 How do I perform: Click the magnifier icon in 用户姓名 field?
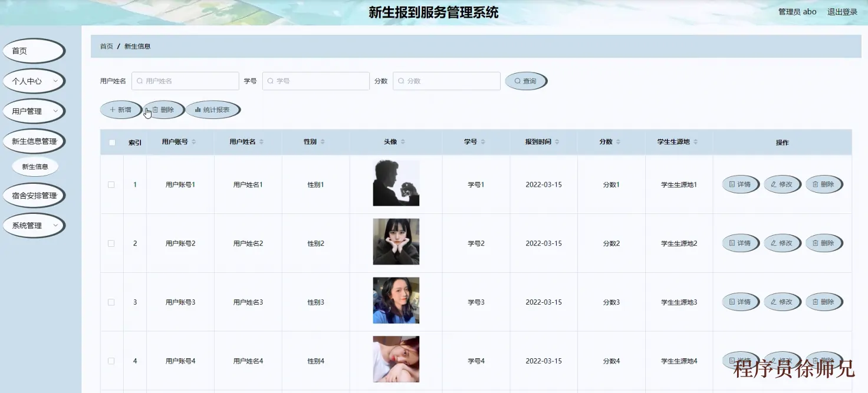click(140, 81)
